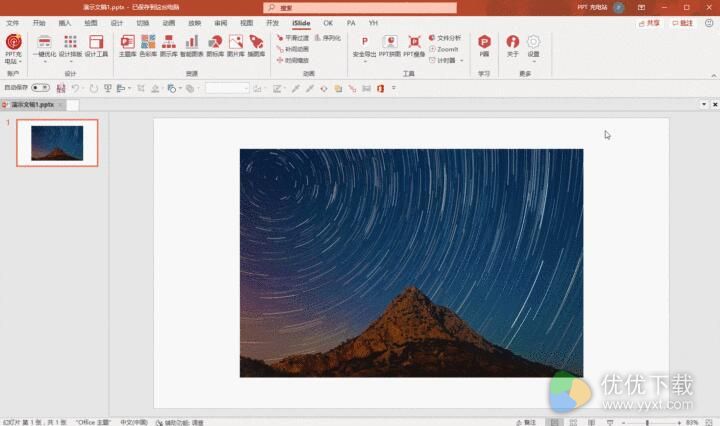Select the 演示文稿1.pptx document tab
Screen dimensions: 720x426
(33, 105)
